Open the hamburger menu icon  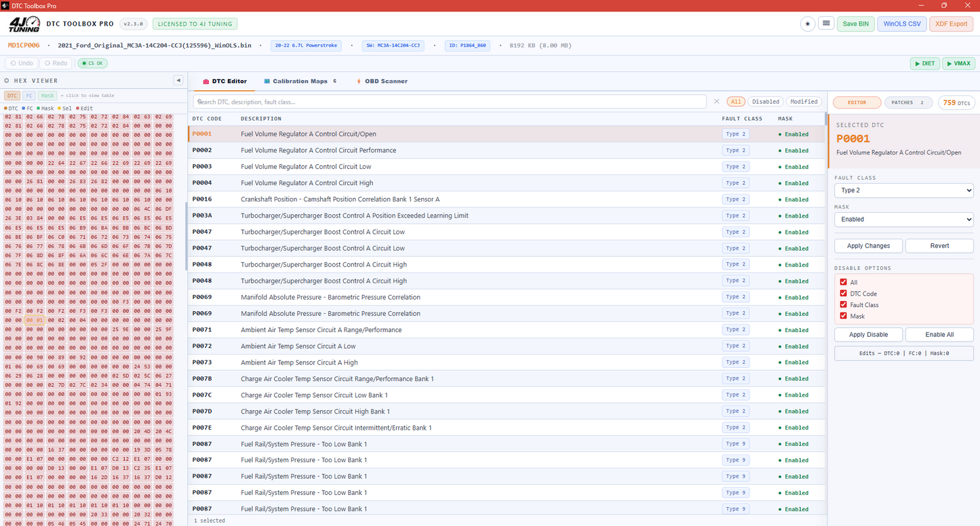click(826, 24)
